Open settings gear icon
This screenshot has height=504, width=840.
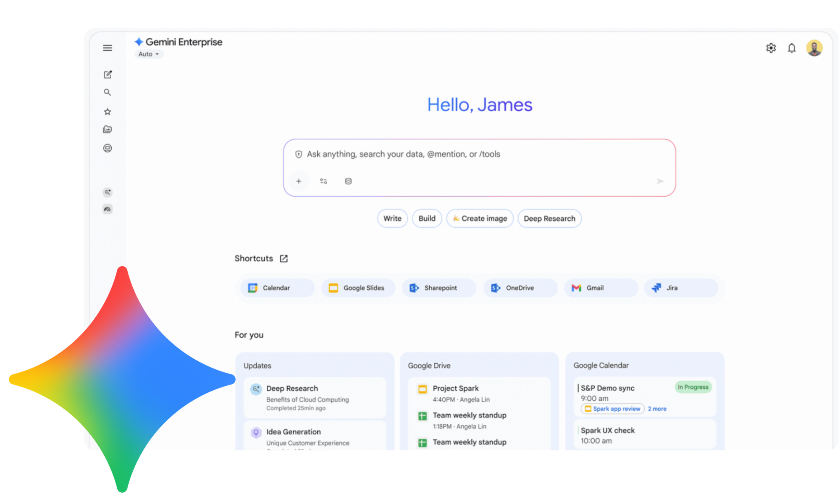pos(771,48)
